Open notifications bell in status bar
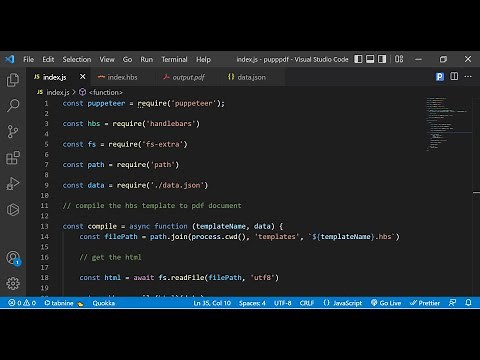This screenshot has height=360, width=480. (x=468, y=303)
